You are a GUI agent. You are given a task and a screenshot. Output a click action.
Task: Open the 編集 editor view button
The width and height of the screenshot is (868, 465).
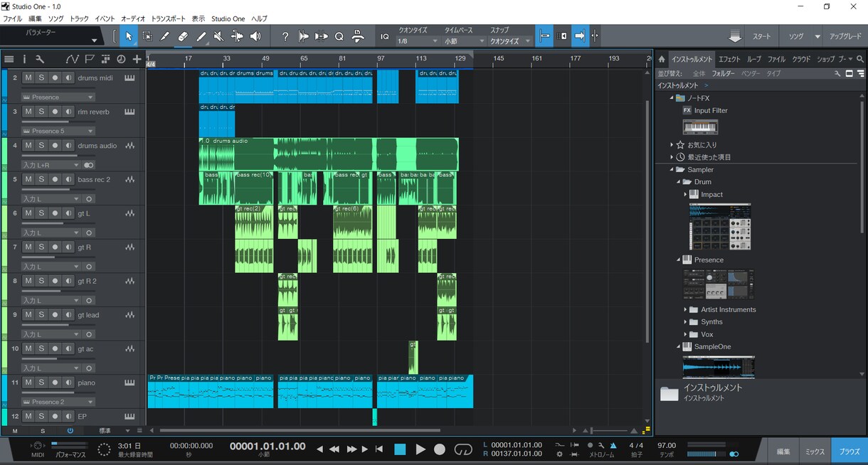[x=783, y=451]
